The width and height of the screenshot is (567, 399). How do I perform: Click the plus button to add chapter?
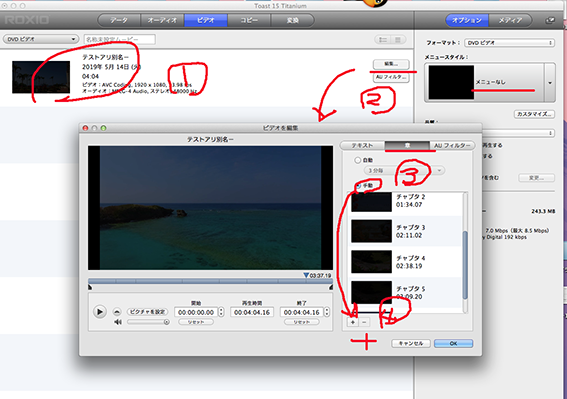[353, 322]
